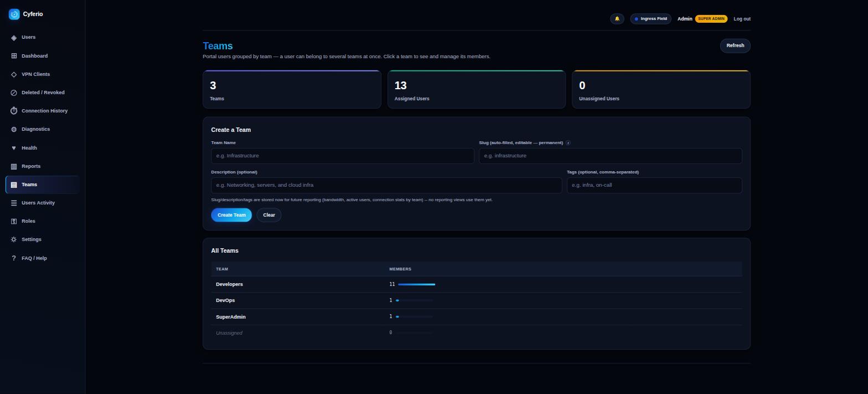Click the Roles key icon
Screen dimensions: 868x394
click(x=14, y=221)
